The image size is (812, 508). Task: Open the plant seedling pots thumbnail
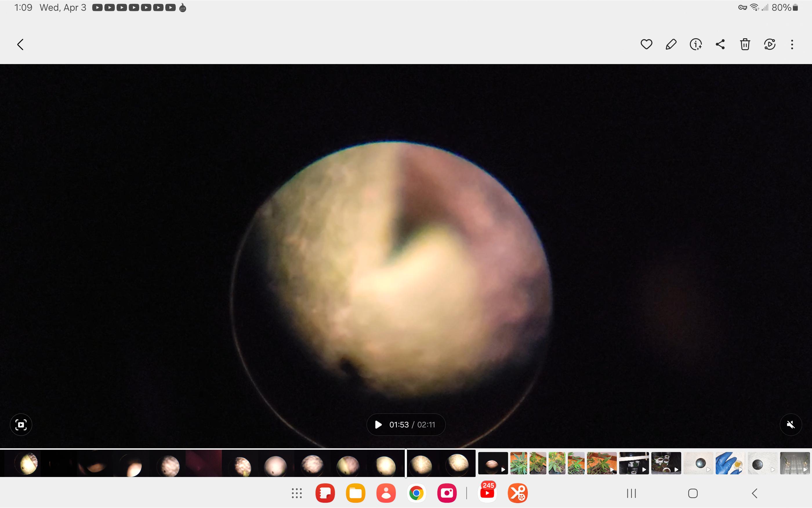666,463
